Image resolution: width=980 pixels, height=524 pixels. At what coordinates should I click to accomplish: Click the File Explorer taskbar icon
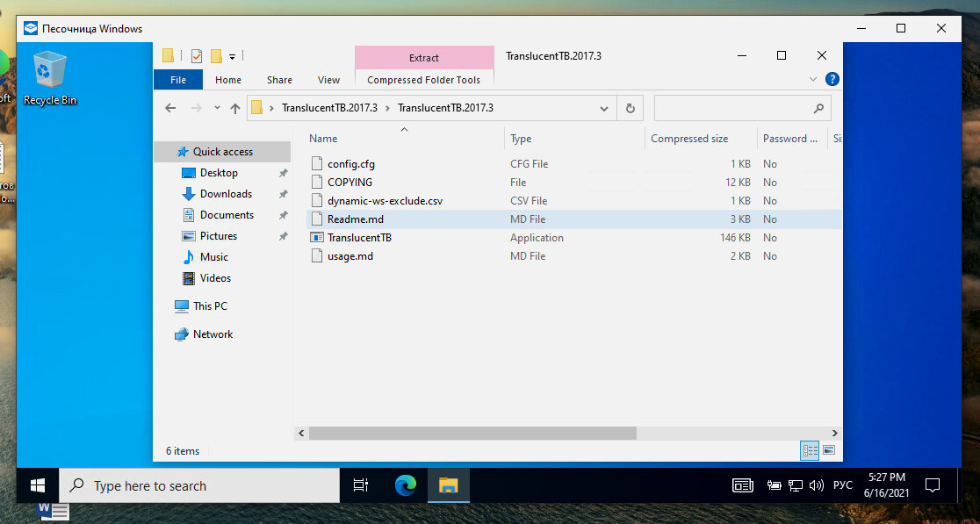pyautogui.click(x=448, y=485)
